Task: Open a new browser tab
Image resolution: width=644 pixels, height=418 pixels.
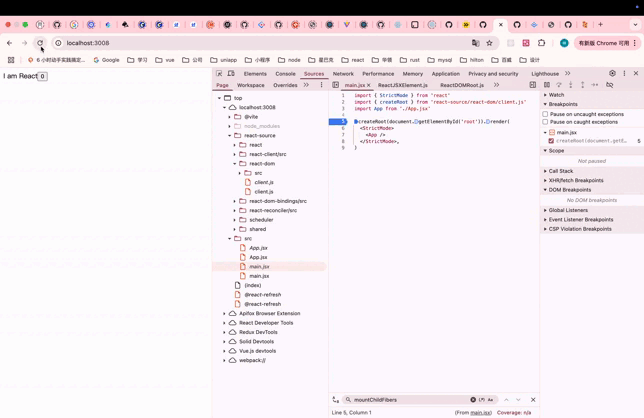Action: (600, 25)
